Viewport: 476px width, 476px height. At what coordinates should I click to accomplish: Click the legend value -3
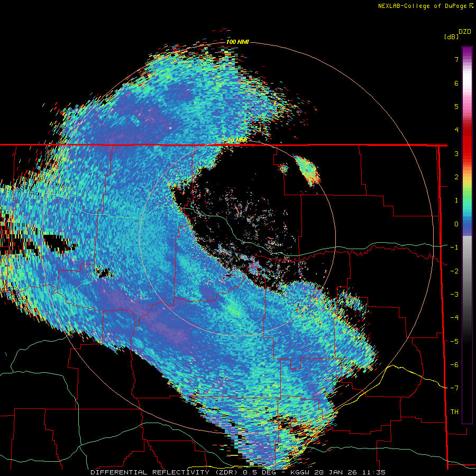454,294
